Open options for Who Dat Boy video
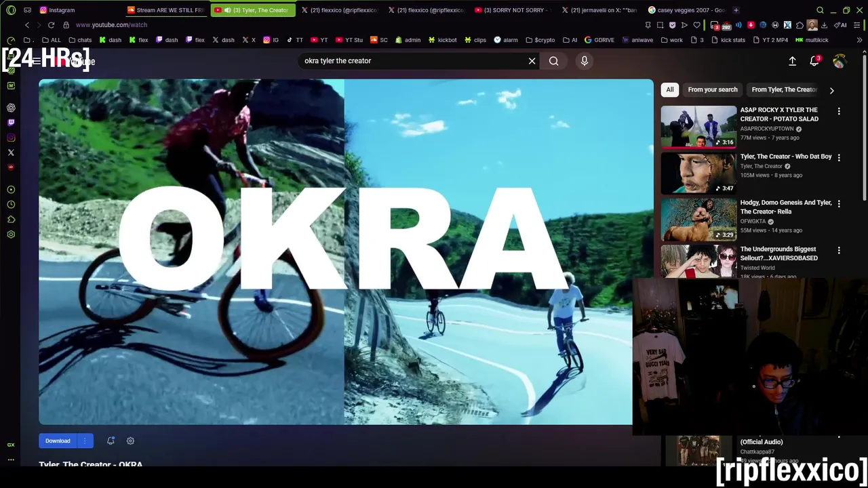 [839, 157]
